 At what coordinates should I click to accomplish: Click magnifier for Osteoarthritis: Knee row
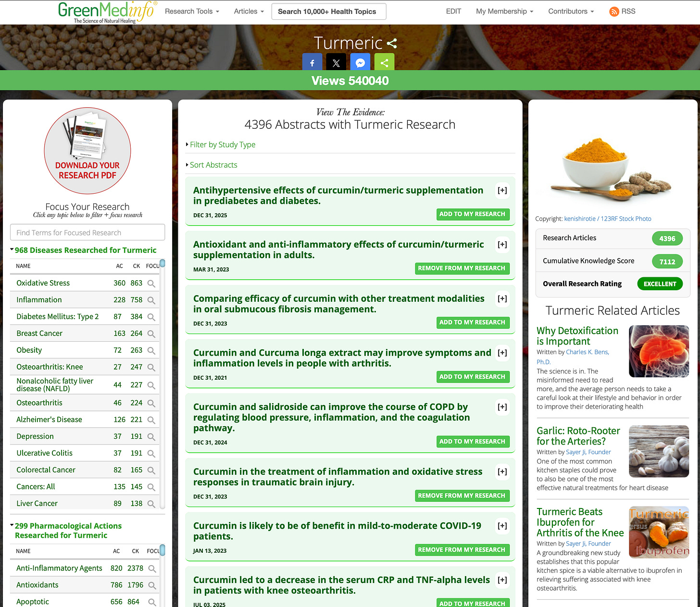pyautogui.click(x=151, y=368)
